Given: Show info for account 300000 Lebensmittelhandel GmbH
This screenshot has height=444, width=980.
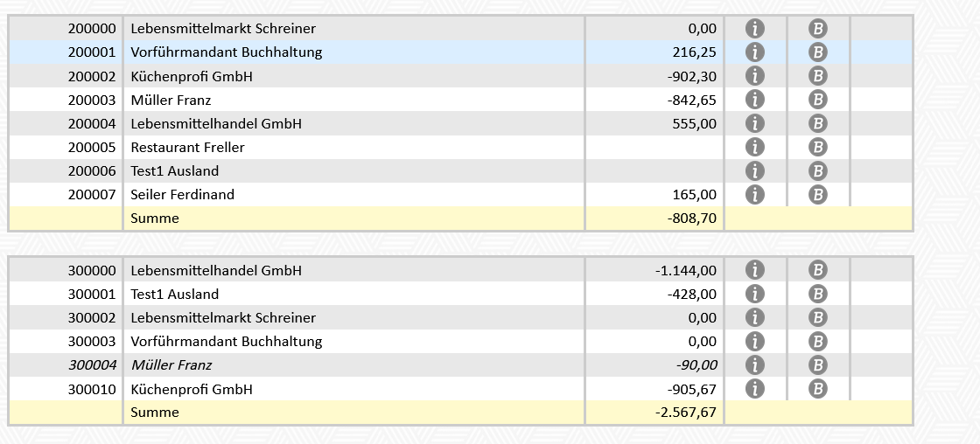Looking at the screenshot, I should (x=754, y=270).
